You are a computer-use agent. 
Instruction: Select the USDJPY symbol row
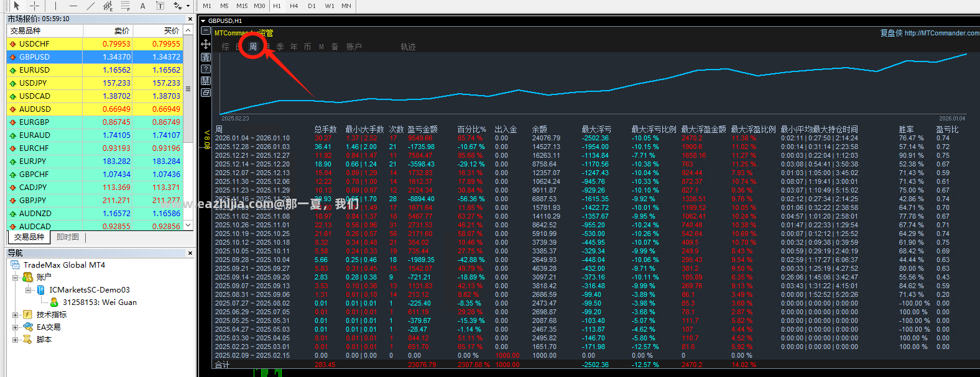[x=95, y=83]
